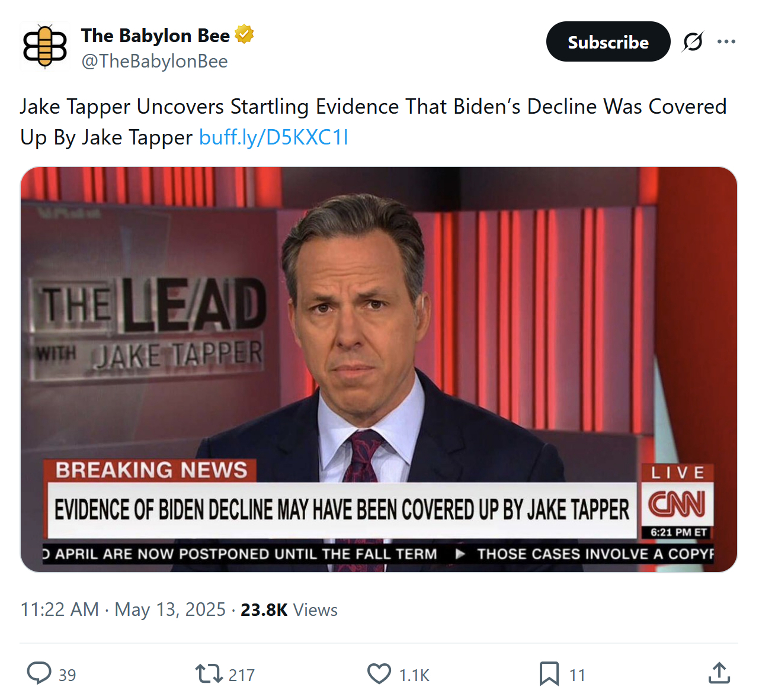Click the 11 bookmarks count

tap(577, 675)
